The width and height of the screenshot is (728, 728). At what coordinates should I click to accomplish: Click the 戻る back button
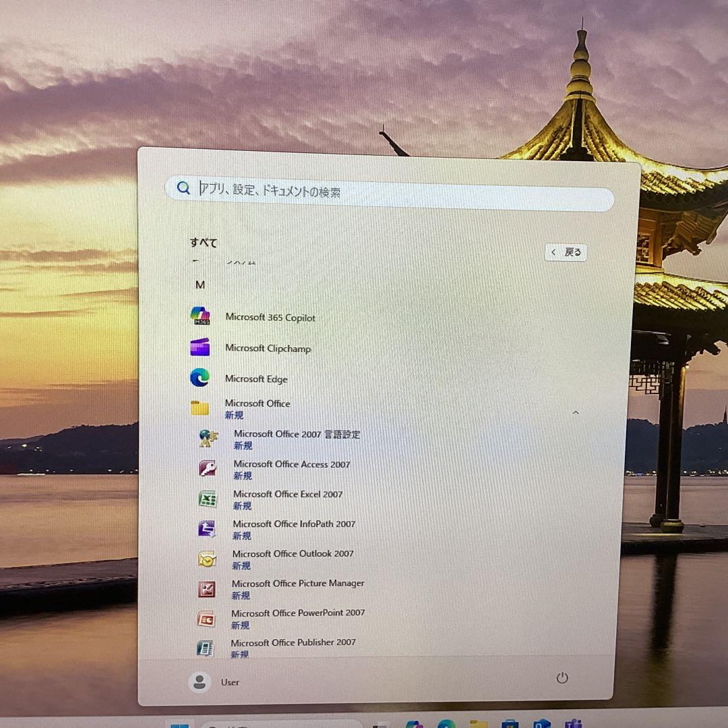pos(566,252)
